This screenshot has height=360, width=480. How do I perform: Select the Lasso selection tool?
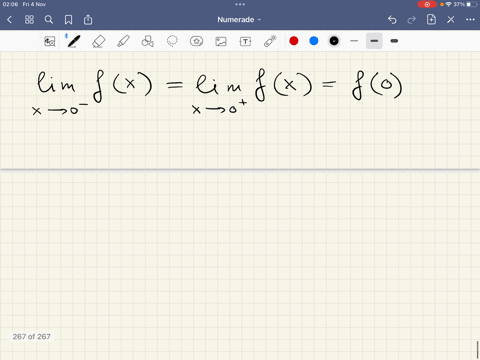click(x=172, y=41)
